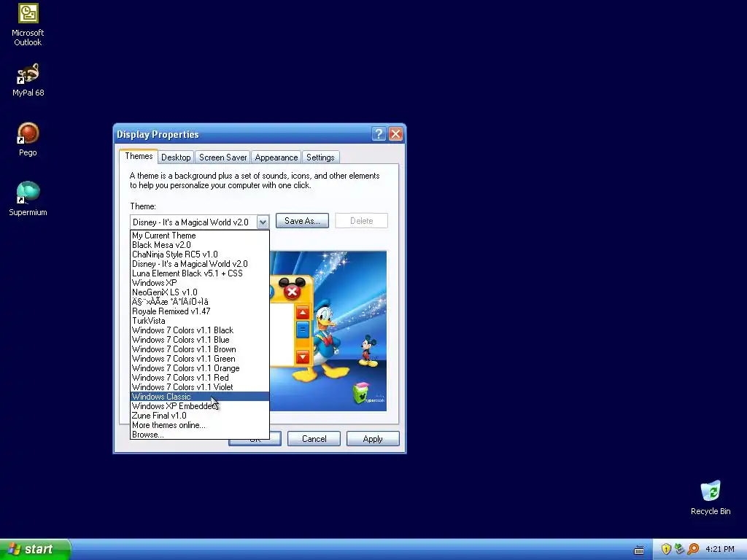Switch to the Themes tab
Image resolution: width=747 pixels, height=560 pixels.
139,156
